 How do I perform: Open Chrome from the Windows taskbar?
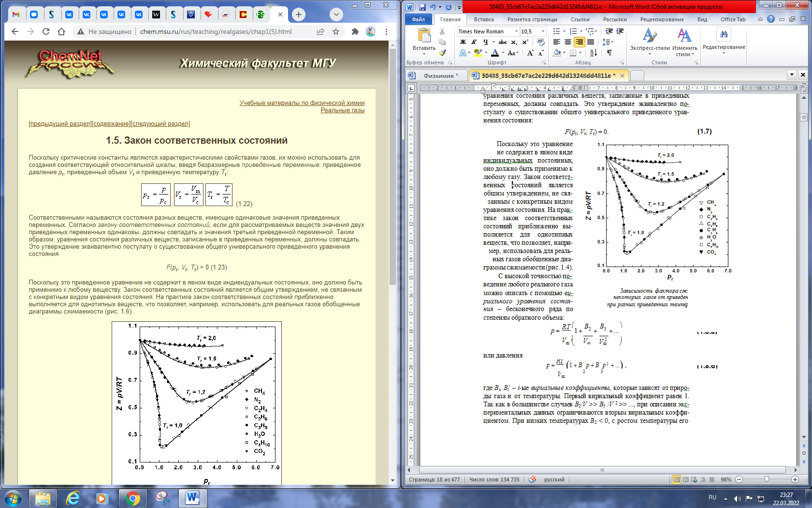pyautogui.click(x=132, y=498)
